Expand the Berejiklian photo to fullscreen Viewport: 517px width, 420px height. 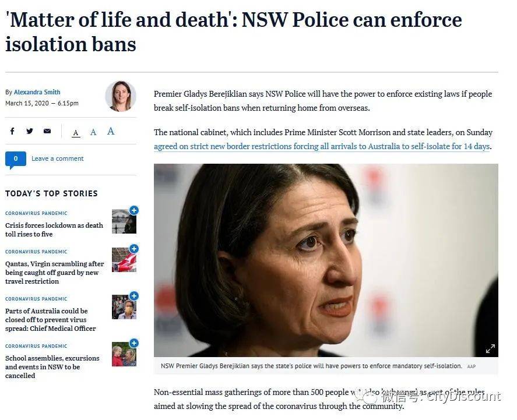[x=490, y=348]
